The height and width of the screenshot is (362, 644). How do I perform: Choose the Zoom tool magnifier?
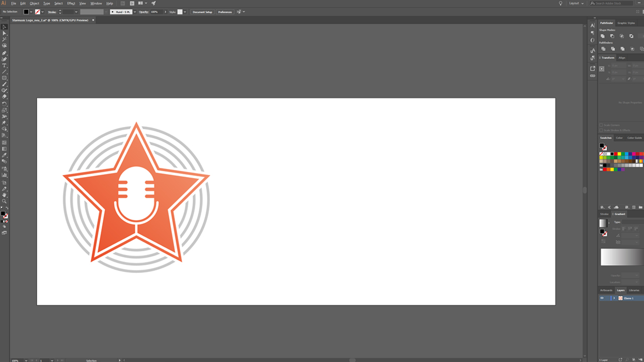(x=5, y=201)
